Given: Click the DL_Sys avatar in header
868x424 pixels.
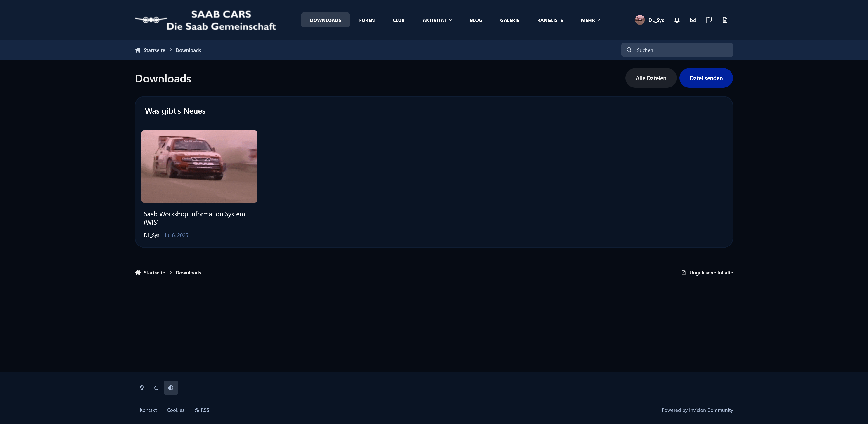Looking at the screenshot, I should [639, 20].
